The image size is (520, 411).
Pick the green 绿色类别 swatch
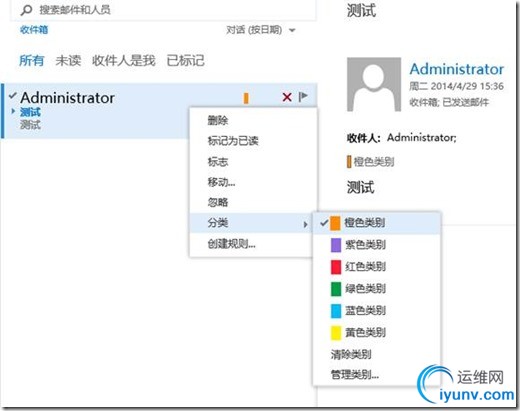[x=336, y=289]
